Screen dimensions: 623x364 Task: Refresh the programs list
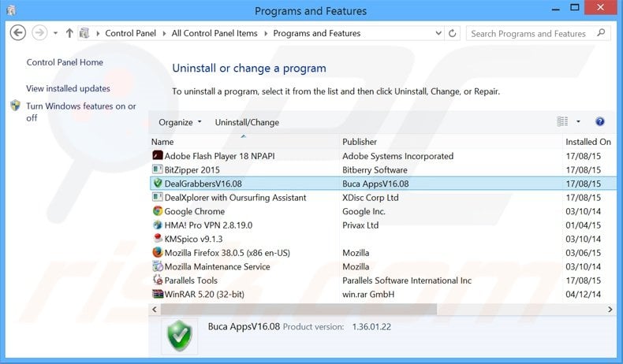tap(452, 33)
